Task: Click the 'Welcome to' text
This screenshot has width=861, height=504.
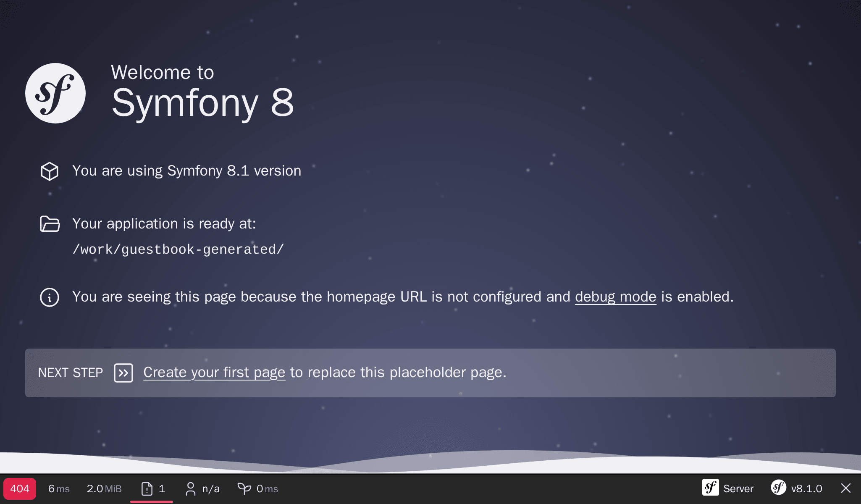Action: click(x=163, y=72)
